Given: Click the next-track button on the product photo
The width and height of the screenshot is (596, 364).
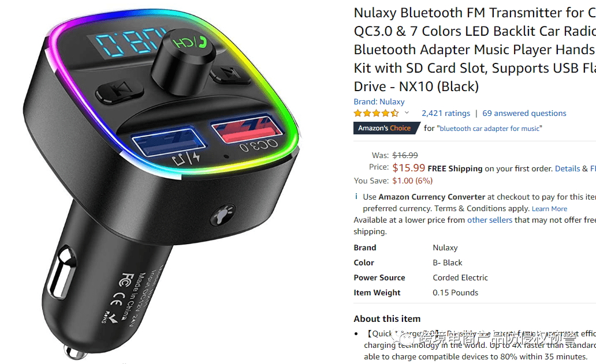Looking at the screenshot, I should coord(229,73).
